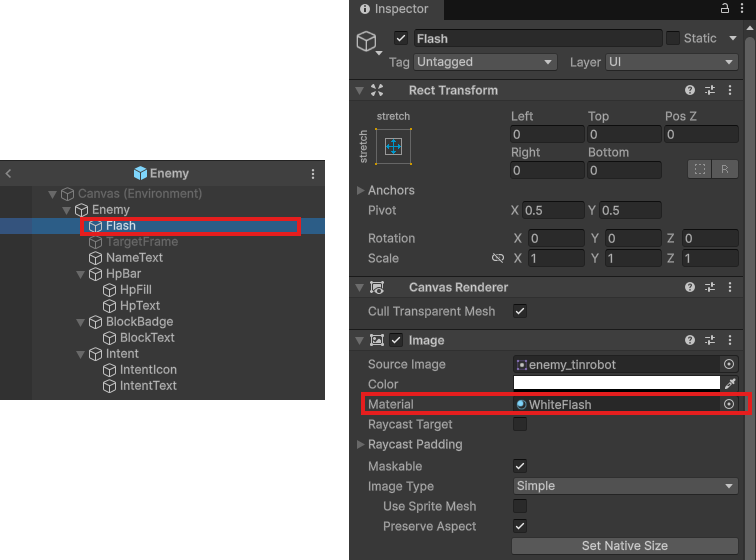Click the Enemy prefab header cube icon
This screenshot has height=560, width=756.
[x=140, y=173]
